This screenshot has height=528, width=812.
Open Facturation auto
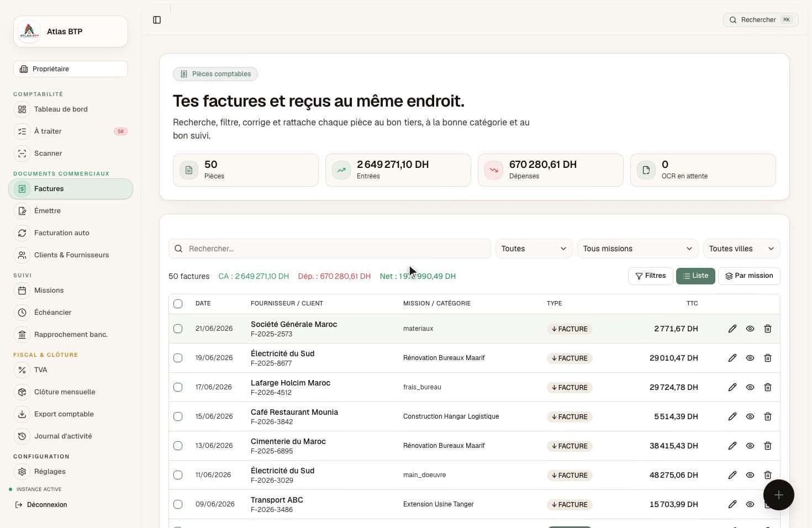click(71, 233)
